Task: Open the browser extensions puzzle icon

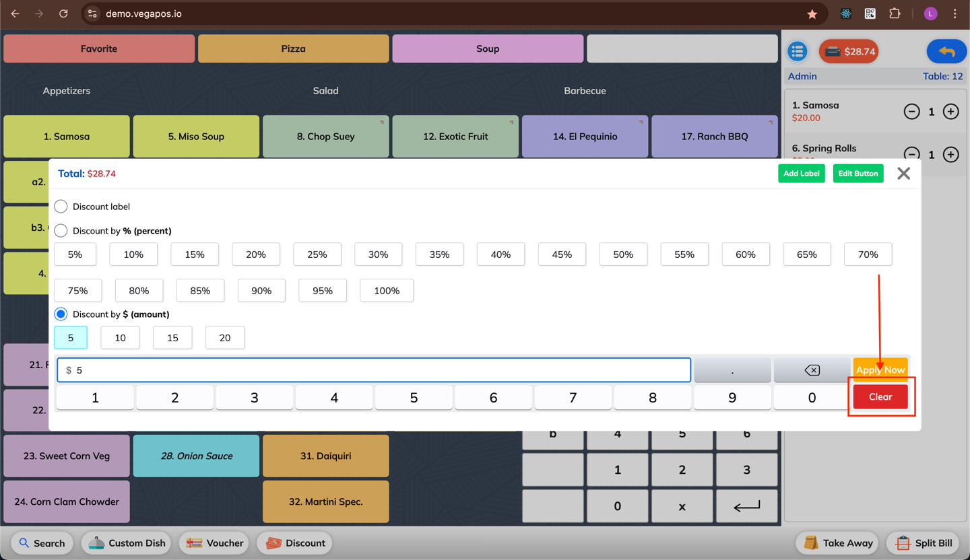Action: coord(895,13)
